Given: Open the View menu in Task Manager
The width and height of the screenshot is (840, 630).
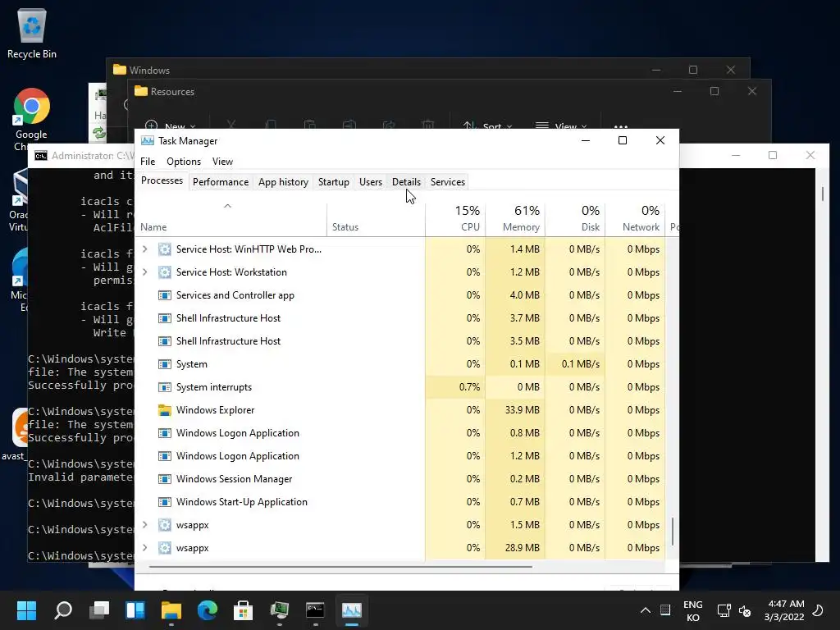Looking at the screenshot, I should pyautogui.click(x=222, y=162).
